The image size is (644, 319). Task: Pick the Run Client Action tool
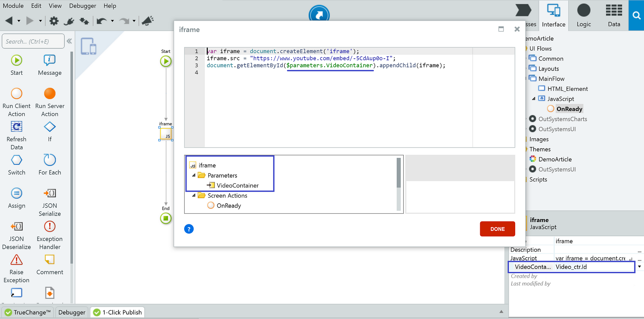(17, 102)
